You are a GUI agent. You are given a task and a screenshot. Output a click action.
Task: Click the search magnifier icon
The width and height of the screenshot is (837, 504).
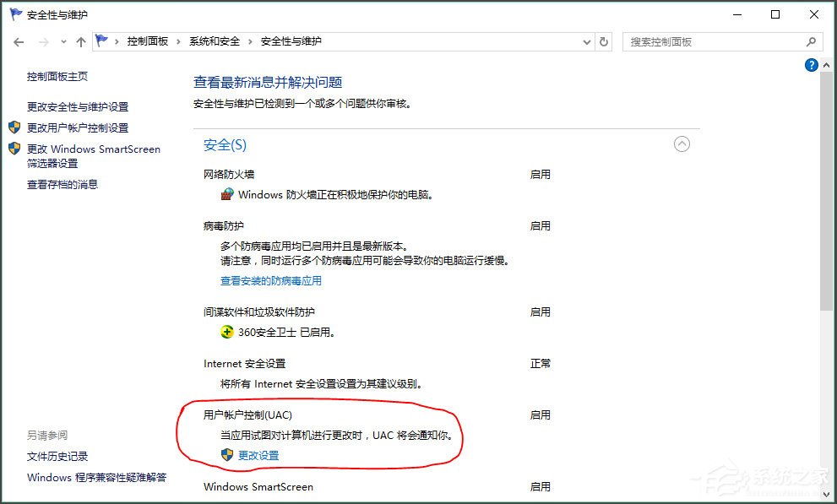tap(810, 41)
